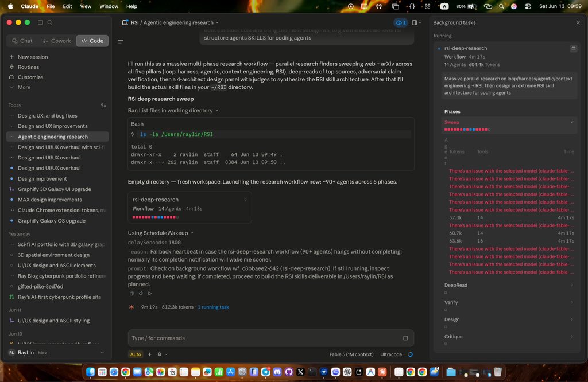The height and width of the screenshot is (382, 588).
Task: Open the panel layout dropdown in header
Action: pyautogui.click(x=416, y=22)
